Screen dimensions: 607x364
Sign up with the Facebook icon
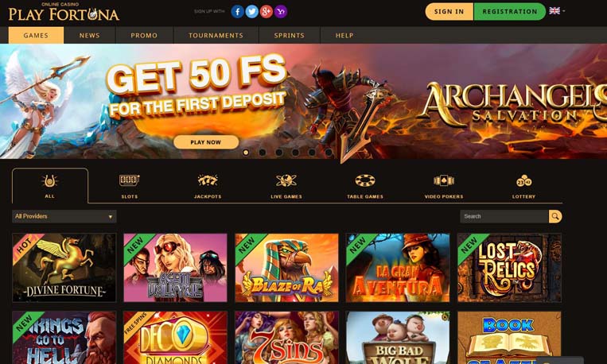coord(237,12)
